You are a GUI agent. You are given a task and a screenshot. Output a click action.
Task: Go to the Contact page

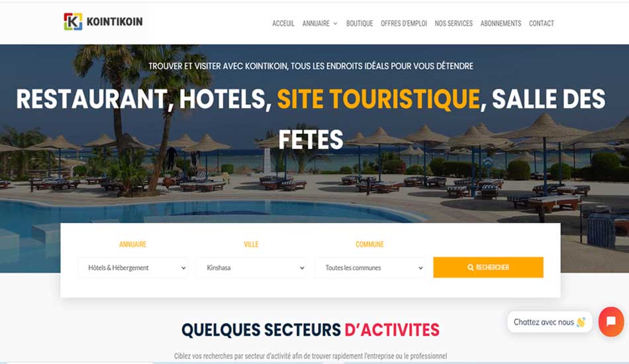[541, 24]
